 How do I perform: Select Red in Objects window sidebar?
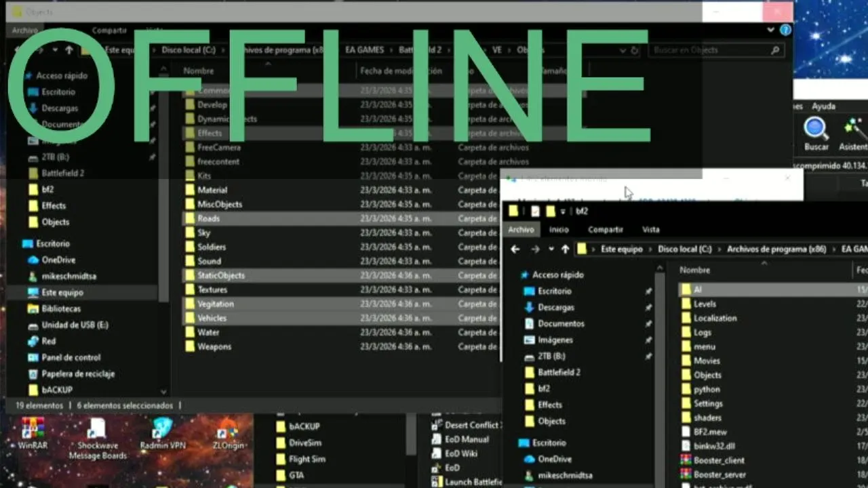point(49,342)
